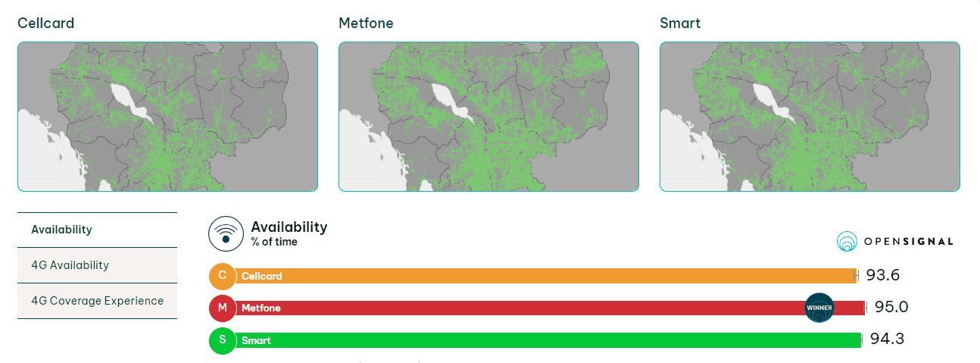Click the green Smart S circle icon
The image size is (980, 363).
[223, 340]
